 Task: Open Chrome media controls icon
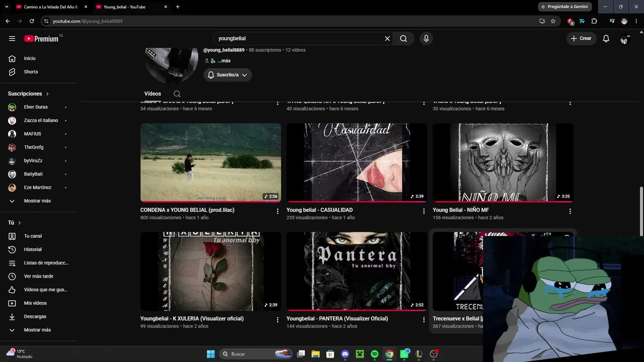pyautogui.click(x=612, y=21)
